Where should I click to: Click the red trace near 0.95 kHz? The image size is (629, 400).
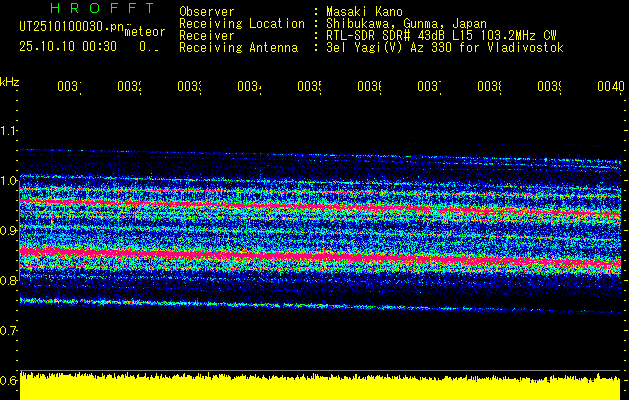(320, 206)
